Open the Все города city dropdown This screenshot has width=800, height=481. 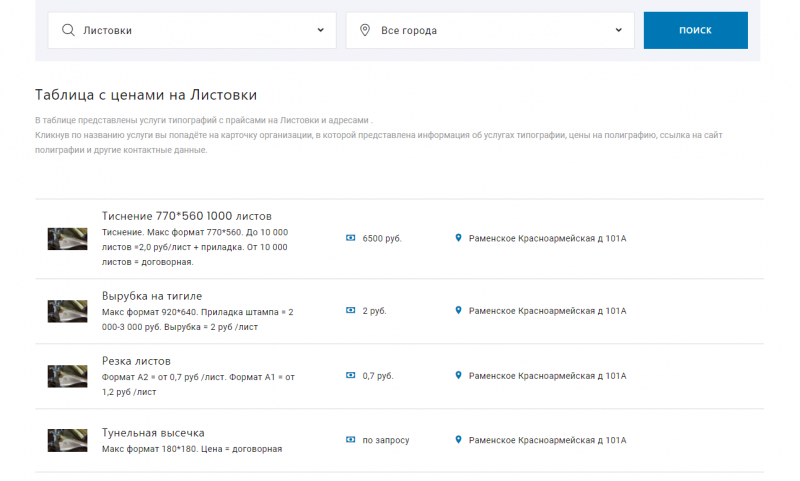[x=490, y=30]
